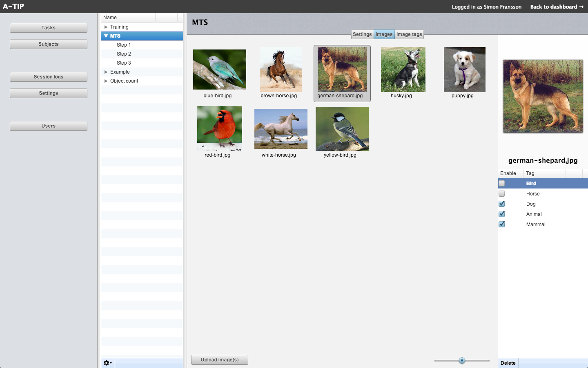This screenshot has height=368, width=588.
Task: Select the blue-bird.jpg thumbnail
Action: point(219,70)
